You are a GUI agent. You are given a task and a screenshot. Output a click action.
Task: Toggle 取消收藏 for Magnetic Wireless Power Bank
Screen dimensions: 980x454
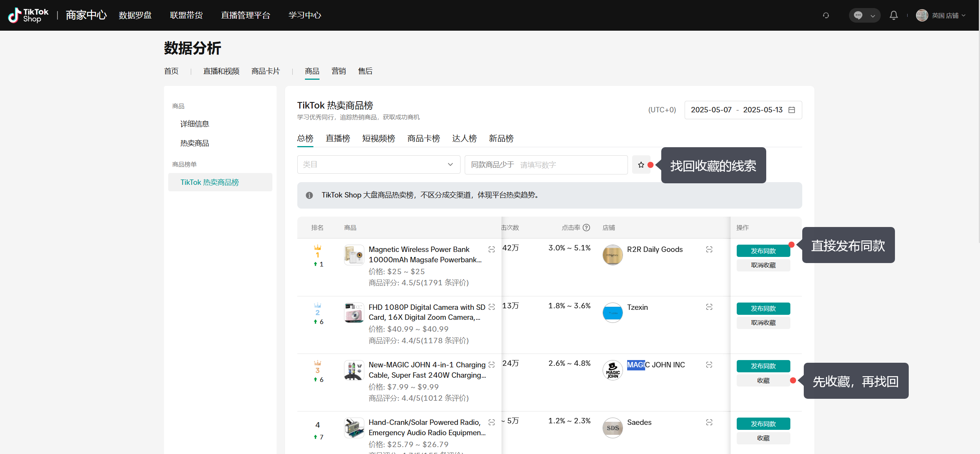(763, 265)
